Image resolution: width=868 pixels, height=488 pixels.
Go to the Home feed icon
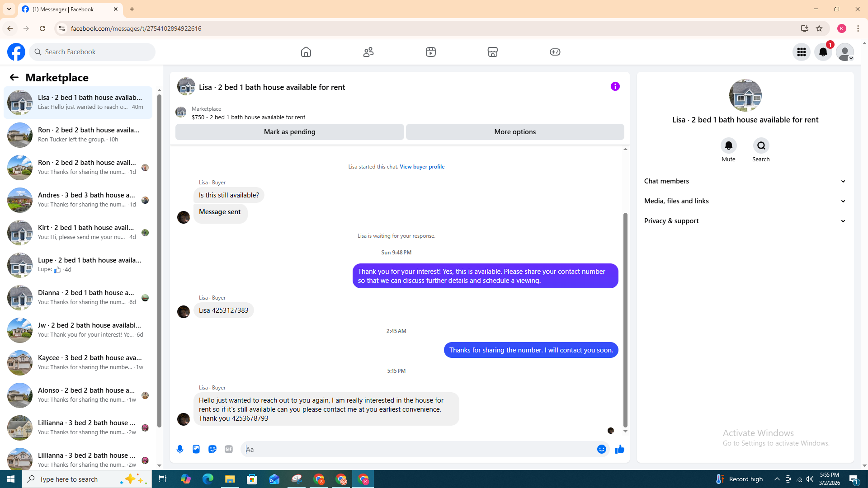coord(306,52)
